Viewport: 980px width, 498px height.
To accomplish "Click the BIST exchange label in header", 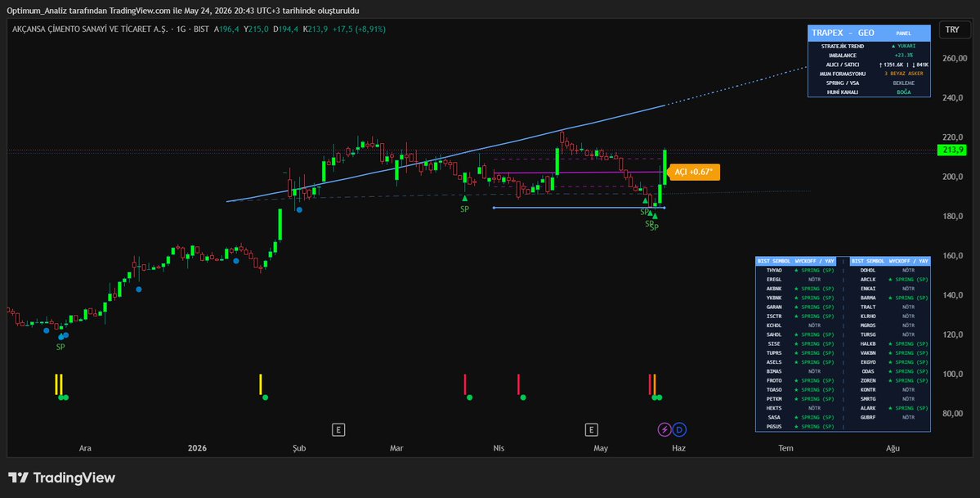I will (x=201, y=29).
